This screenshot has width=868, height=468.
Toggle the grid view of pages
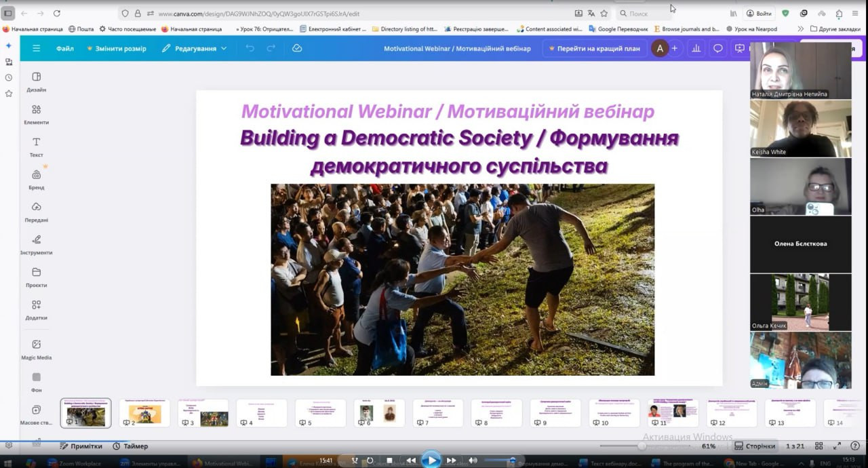(819, 446)
